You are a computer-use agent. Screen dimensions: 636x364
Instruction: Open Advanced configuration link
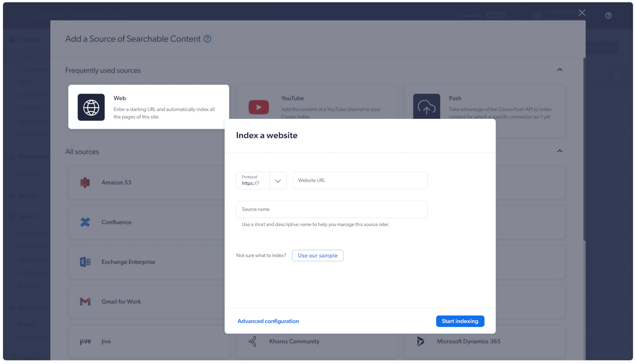tap(268, 321)
